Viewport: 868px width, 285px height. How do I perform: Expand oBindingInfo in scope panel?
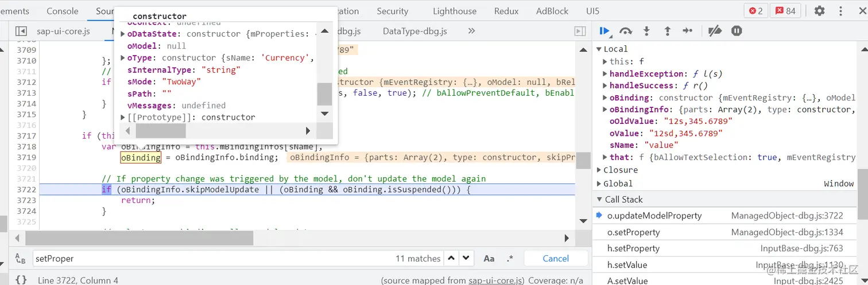[x=605, y=110]
